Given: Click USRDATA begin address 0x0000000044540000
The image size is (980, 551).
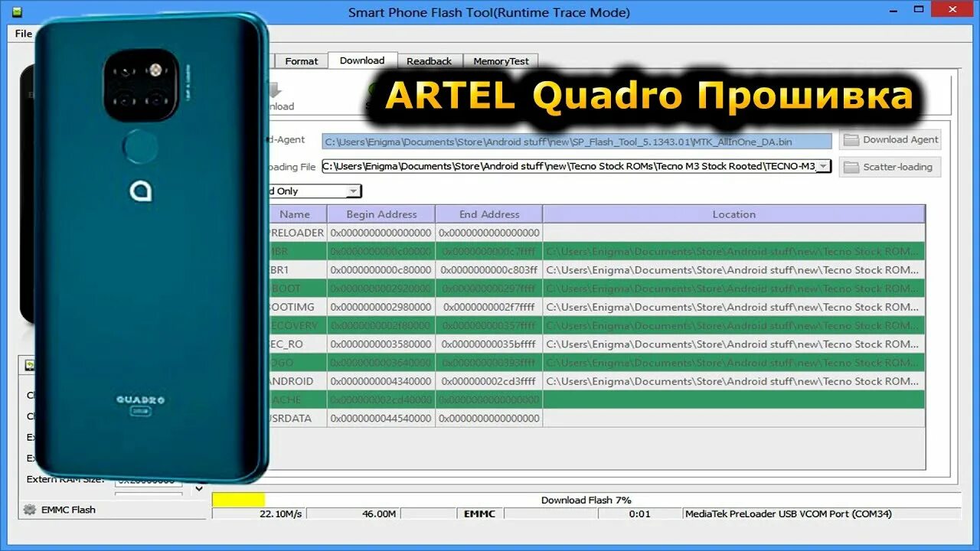Looking at the screenshot, I should 381,419.
